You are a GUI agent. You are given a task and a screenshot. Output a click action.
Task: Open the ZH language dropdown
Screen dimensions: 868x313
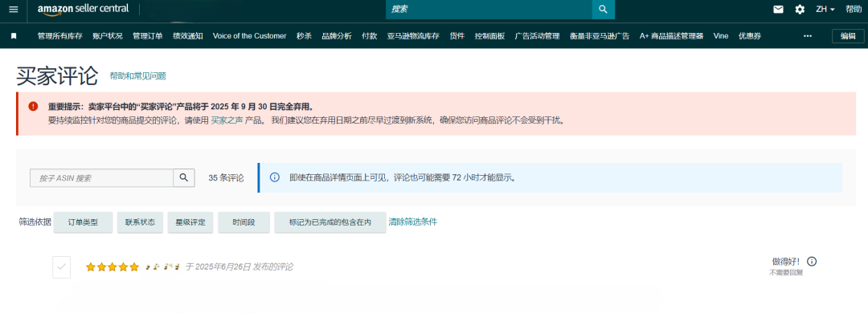[825, 10]
